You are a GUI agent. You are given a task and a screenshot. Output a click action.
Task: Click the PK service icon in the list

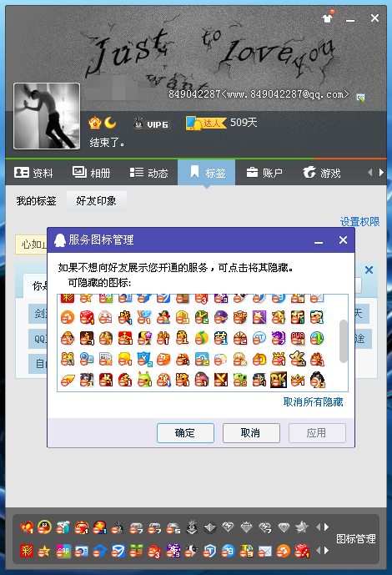[278, 380]
